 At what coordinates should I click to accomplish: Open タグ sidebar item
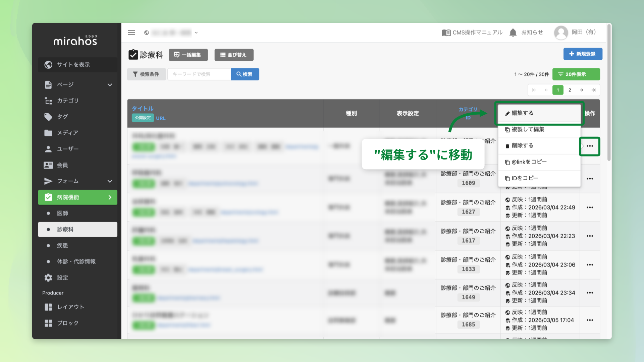(78, 117)
